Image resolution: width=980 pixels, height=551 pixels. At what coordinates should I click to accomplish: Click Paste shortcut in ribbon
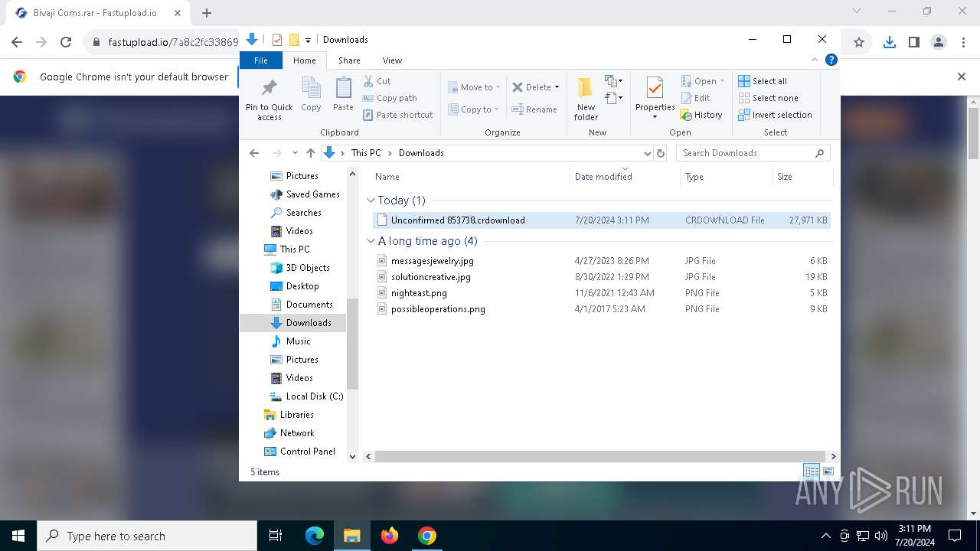(x=398, y=115)
